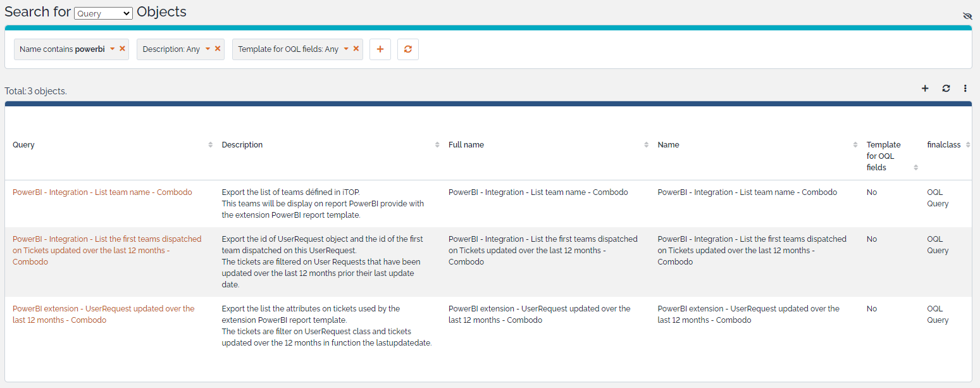
Task: Expand the Name contains powerbi criterion
Action: [113, 49]
